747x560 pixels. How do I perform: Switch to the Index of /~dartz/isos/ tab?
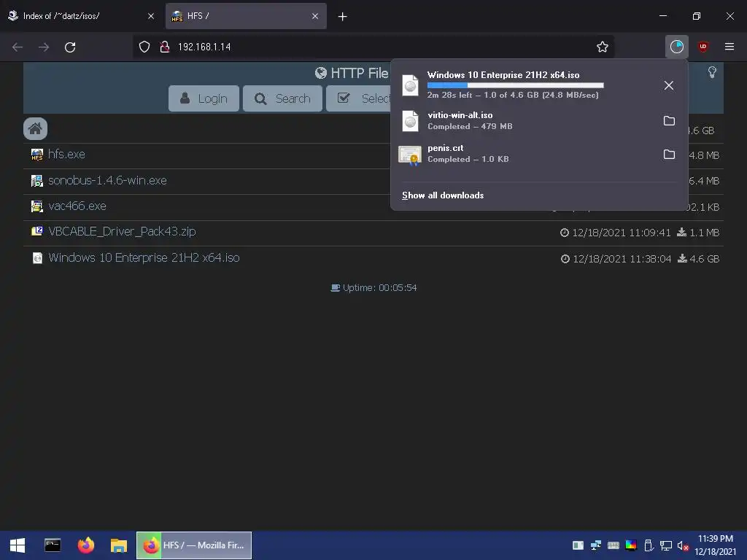[81, 16]
